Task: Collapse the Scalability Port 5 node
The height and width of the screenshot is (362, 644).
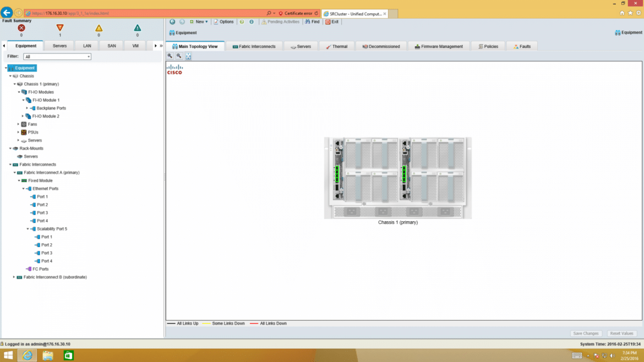Action: [28, 229]
